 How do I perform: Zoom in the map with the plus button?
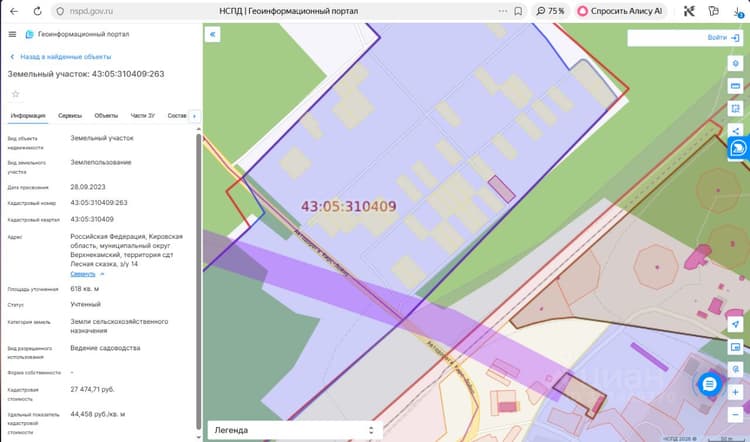pos(735,393)
